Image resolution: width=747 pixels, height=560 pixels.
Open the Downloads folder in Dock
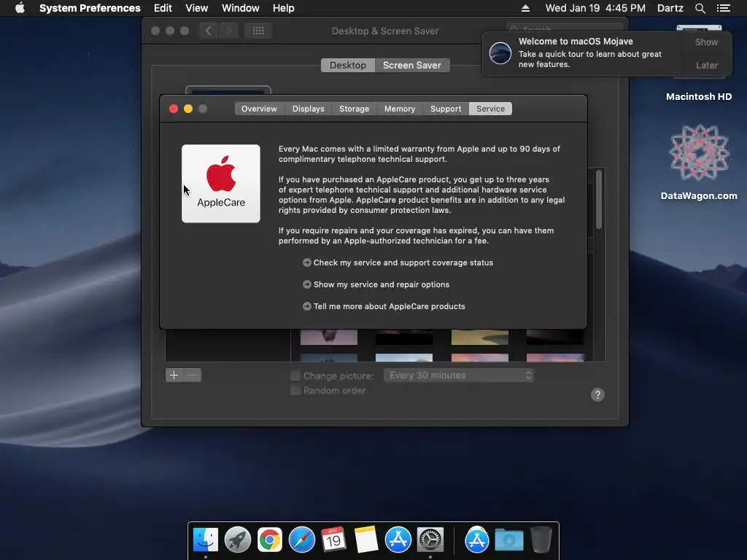pyautogui.click(x=508, y=540)
